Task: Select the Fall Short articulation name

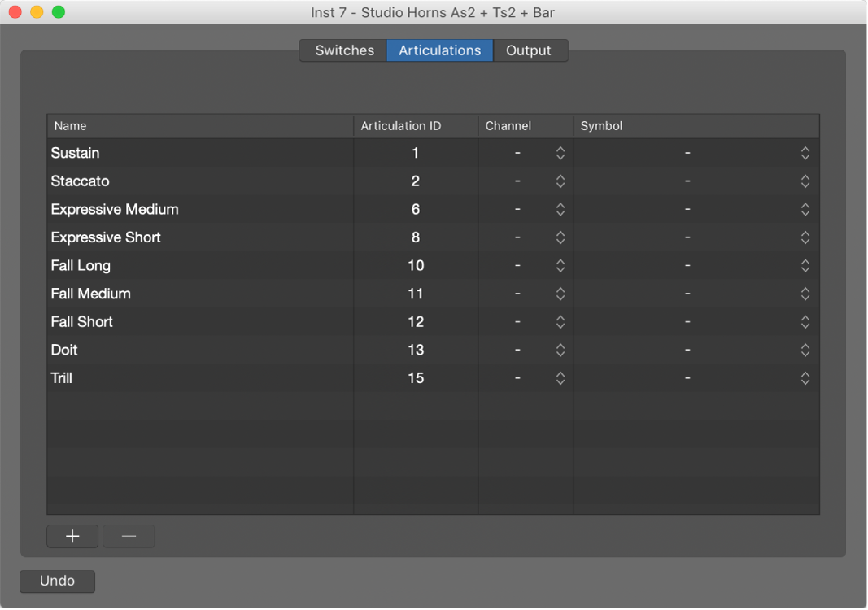Action: [82, 321]
